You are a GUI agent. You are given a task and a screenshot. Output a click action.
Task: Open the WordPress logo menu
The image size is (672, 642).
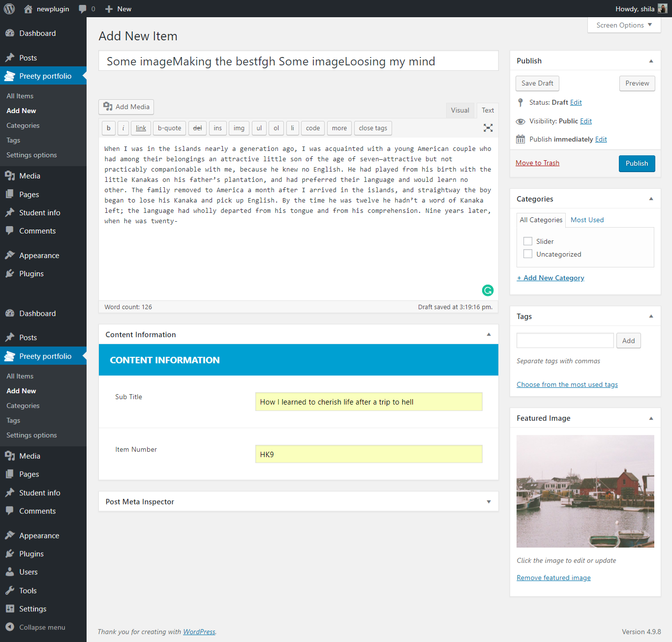point(9,9)
